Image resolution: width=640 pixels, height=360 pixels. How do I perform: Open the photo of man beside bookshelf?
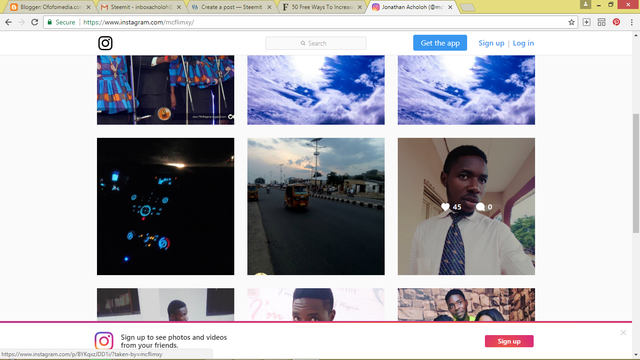point(165,304)
